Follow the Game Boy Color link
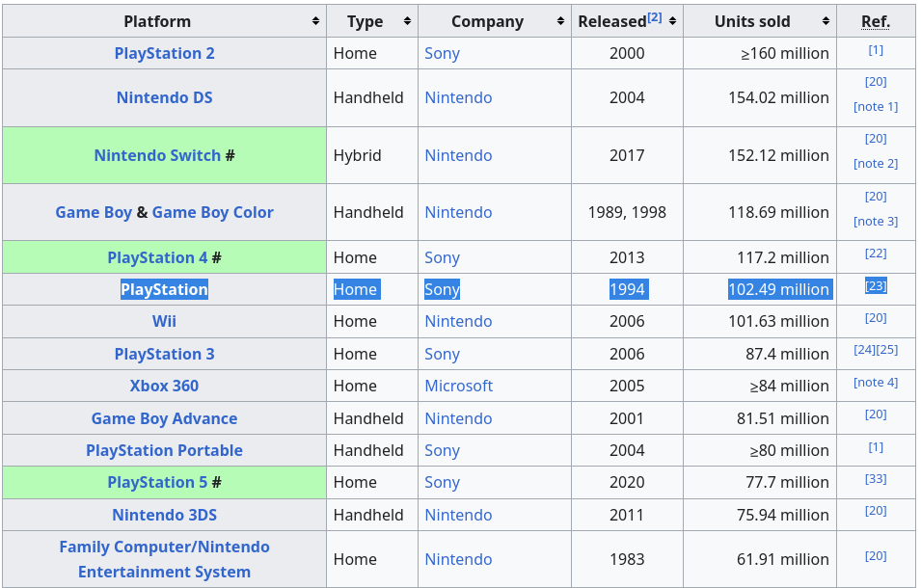Viewport: 921px width, 588px height. (212, 212)
